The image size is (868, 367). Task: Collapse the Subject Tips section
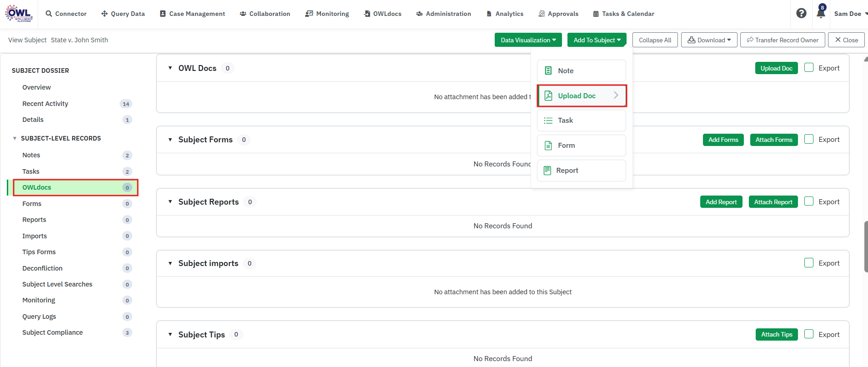[170, 335]
